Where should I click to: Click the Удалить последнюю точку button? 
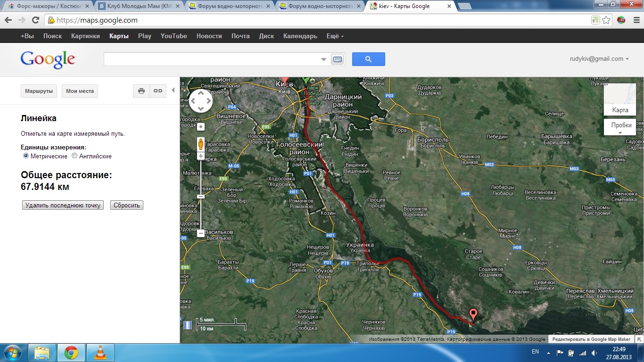tap(63, 205)
